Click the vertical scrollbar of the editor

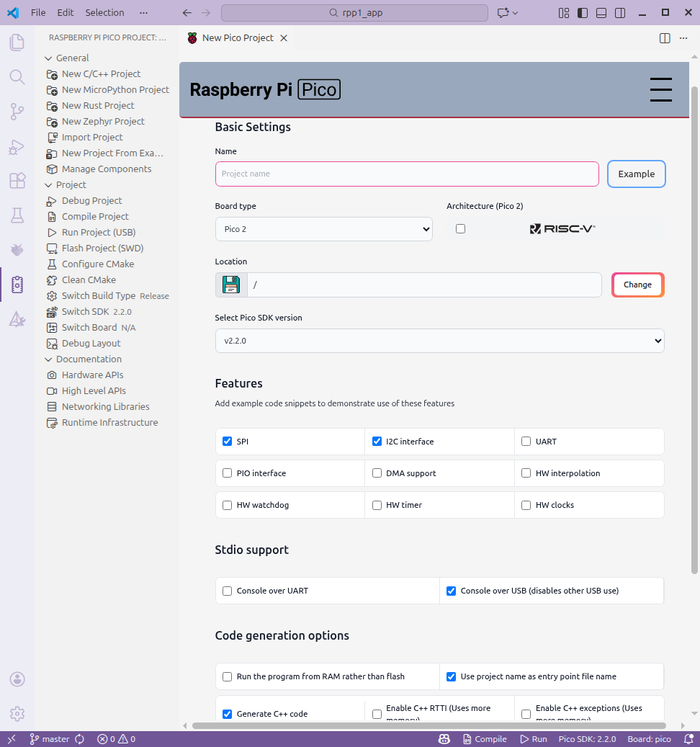pos(694,330)
